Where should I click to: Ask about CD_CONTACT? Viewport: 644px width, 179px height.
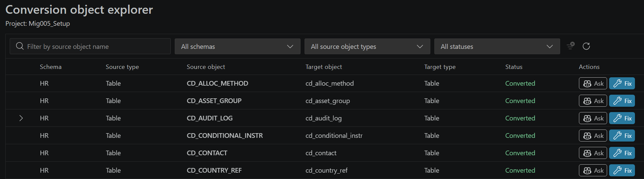[x=593, y=153]
